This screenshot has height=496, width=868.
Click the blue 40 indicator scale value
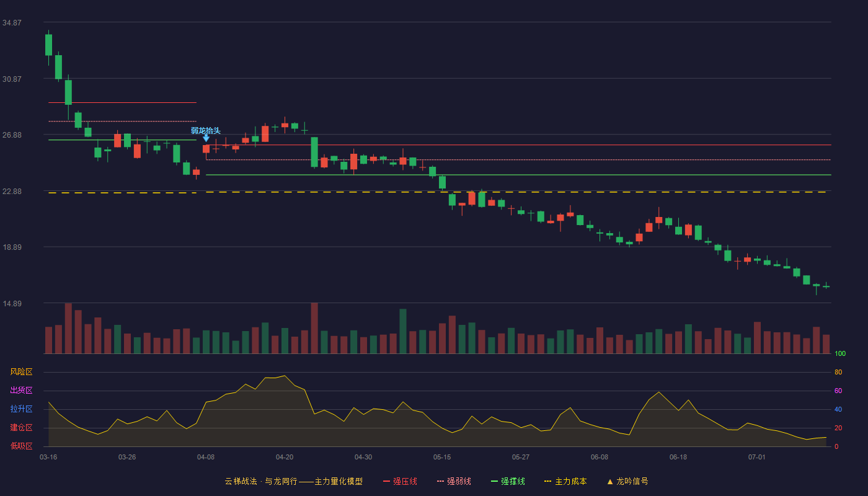(838, 409)
